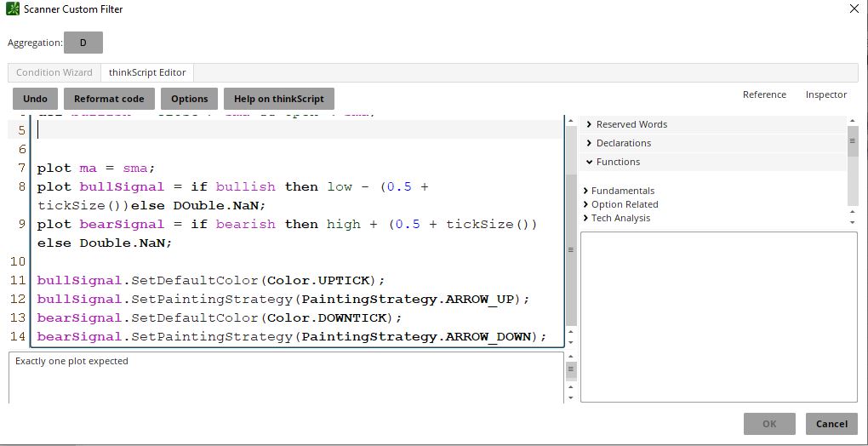Switch to the Condition Wizard tab
This screenshot has height=446, width=868.
[54, 72]
